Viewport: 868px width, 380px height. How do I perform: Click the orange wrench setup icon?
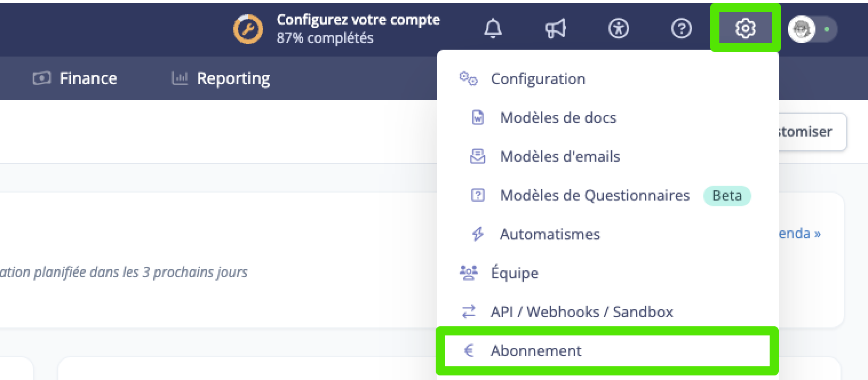pos(248,29)
